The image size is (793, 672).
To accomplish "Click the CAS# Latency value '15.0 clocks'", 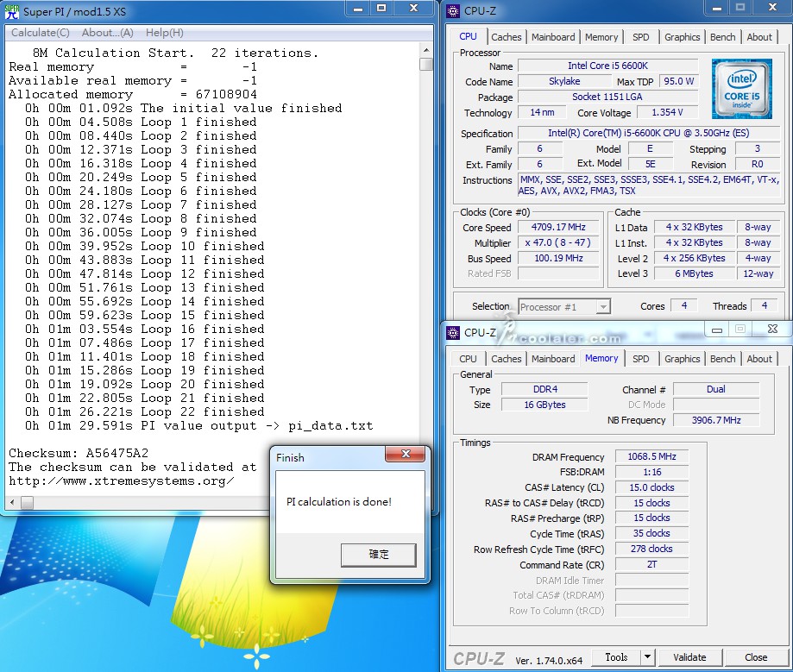I will click(x=651, y=488).
